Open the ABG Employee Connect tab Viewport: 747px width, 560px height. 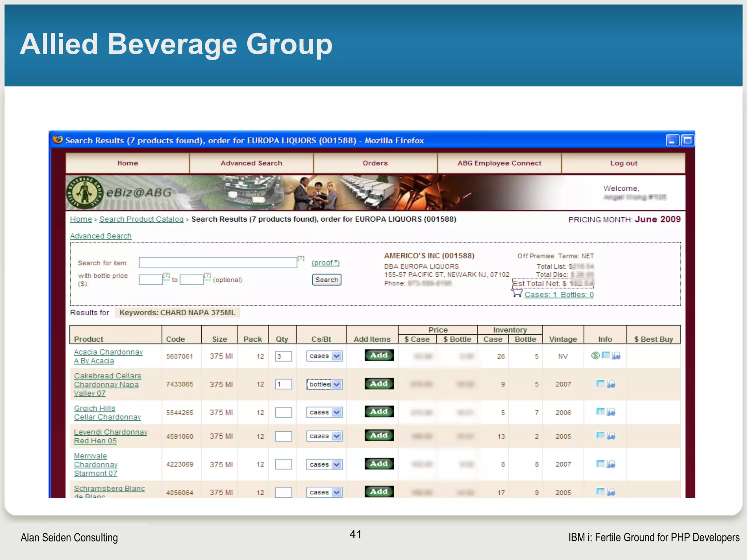click(x=499, y=163)
